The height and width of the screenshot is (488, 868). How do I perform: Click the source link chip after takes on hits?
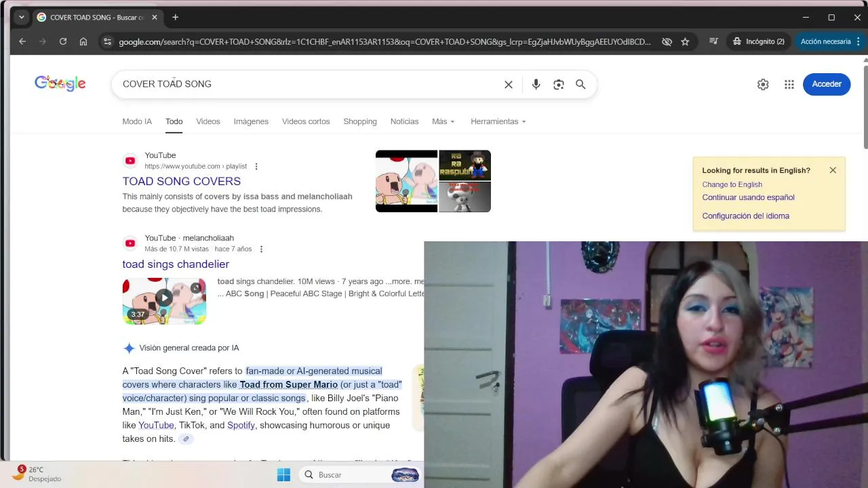click(x=186, y=439)
